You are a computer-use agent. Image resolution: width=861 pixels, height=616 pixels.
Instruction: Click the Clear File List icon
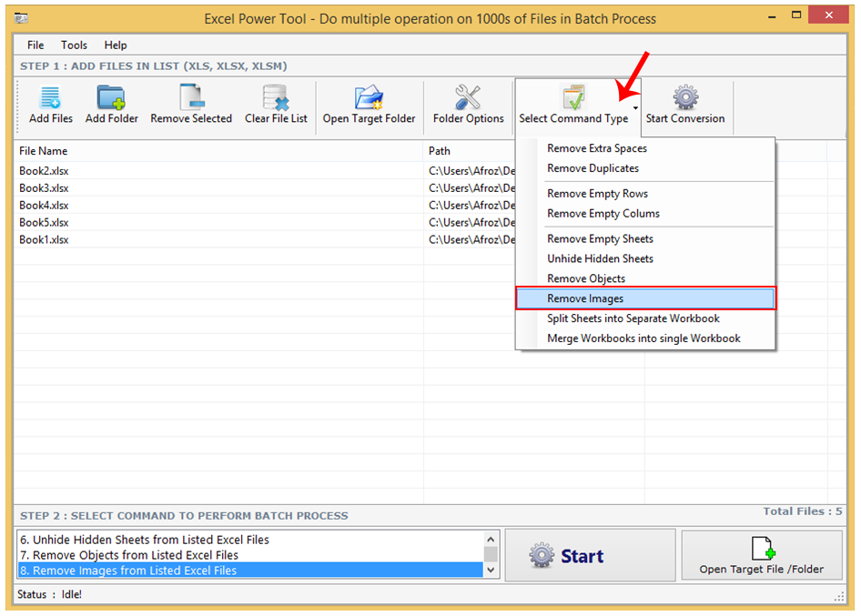click(276, 97)
